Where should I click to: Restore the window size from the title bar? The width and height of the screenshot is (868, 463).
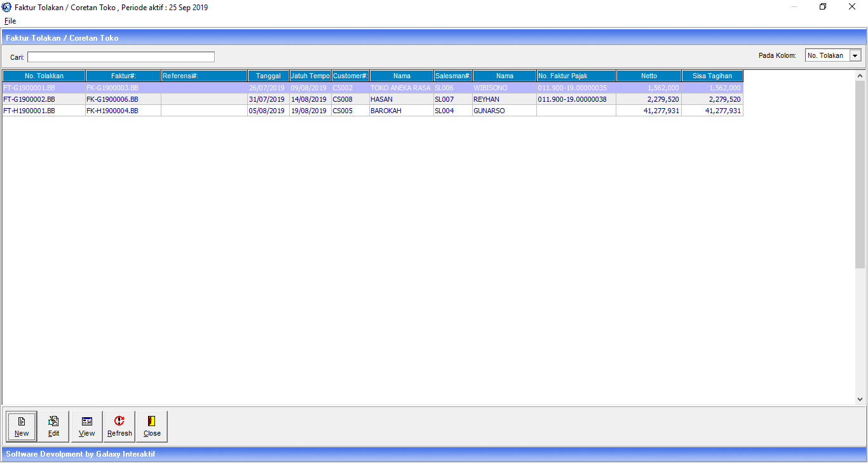tap(823, 7)
